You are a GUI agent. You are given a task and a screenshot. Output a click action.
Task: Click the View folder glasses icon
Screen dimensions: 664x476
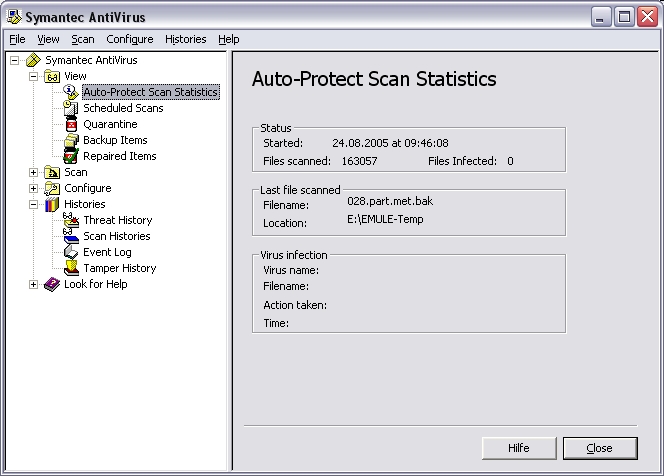52,77
